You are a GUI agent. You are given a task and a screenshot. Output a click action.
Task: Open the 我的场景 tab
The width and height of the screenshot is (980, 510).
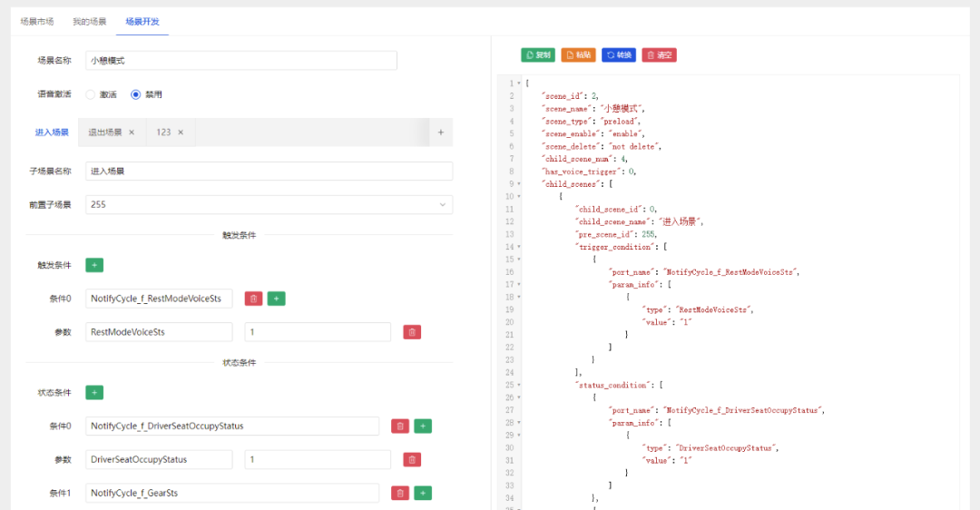[90, 21]
